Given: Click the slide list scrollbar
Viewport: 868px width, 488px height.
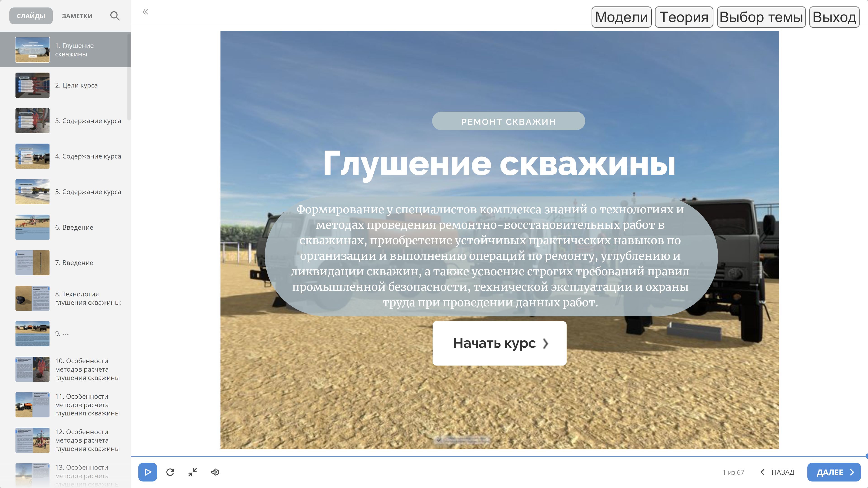Looking at the screenshot, I should click(129, 78).
